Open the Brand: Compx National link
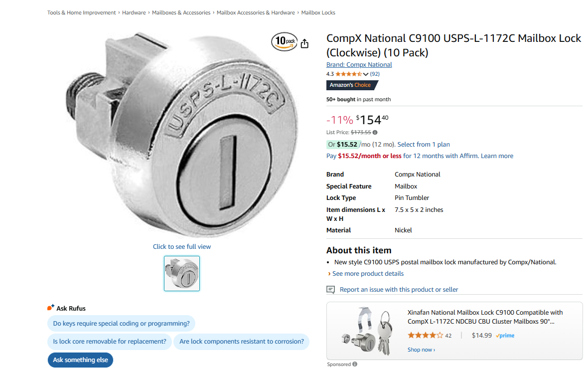588x369 pixels. click(359, 65)
